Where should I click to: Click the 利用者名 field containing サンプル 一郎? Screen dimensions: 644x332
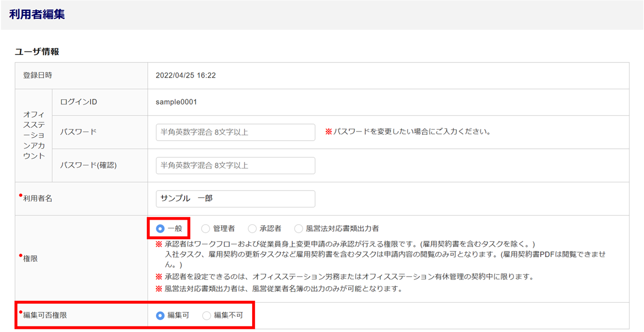click(x=235, y=199)
